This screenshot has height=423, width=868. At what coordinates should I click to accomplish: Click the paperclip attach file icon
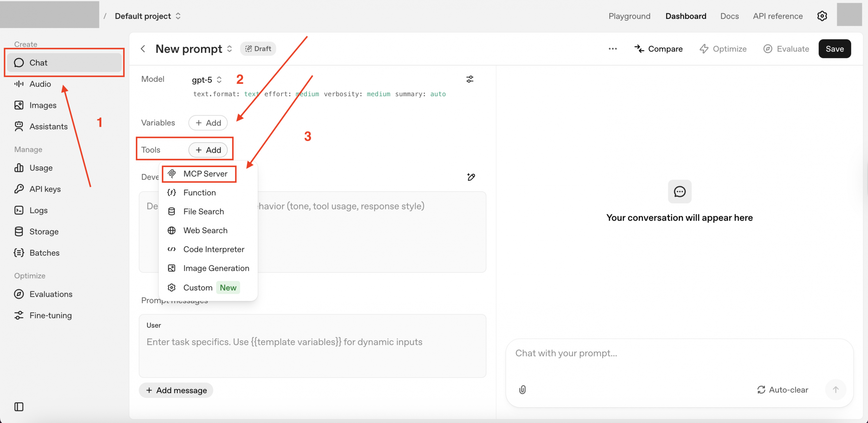[522, 390]
